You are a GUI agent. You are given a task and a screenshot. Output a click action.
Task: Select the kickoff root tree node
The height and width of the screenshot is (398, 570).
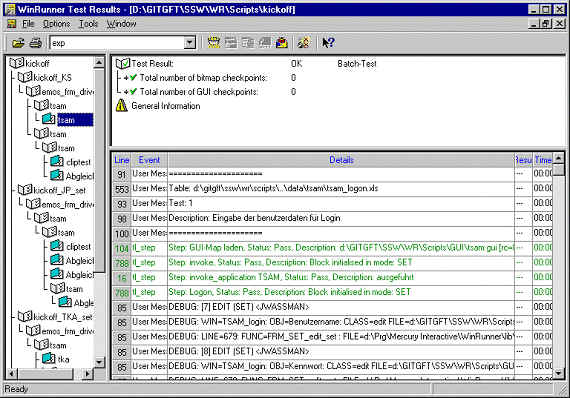37,64
